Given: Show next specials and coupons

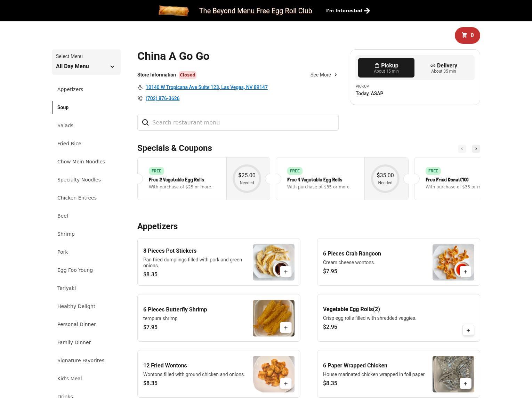Looking at the screenshot, I should click(x=476, y=149).
